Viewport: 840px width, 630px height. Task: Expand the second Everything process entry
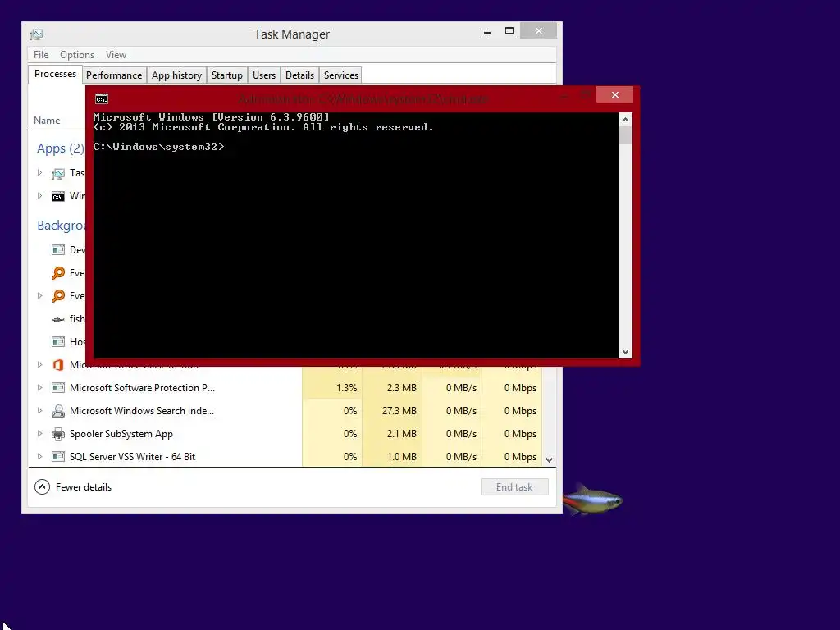pos(39,295)
